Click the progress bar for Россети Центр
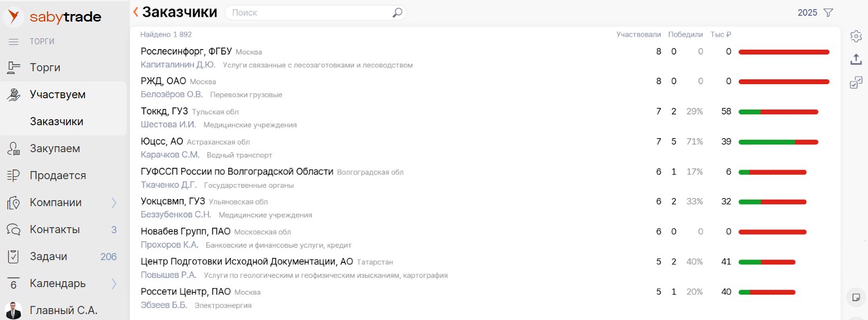This screenshot has height=320, width=868. [x=767, y=292]
